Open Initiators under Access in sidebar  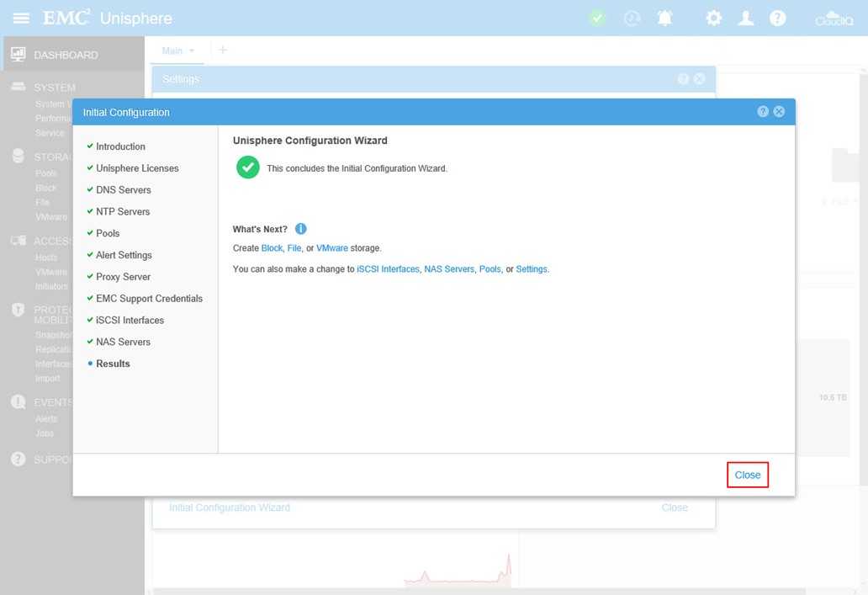[x=51, y=286]
